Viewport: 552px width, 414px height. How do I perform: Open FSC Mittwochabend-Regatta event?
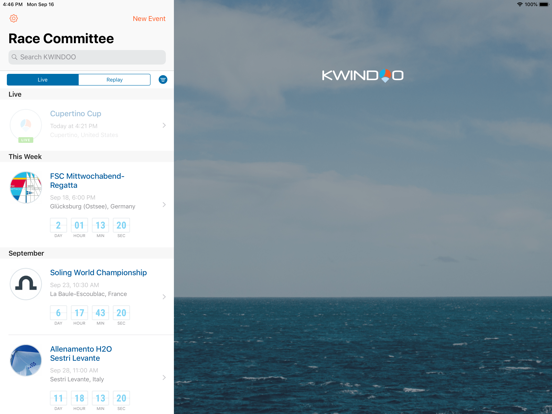pyautogui.click(x=87, y=205)
